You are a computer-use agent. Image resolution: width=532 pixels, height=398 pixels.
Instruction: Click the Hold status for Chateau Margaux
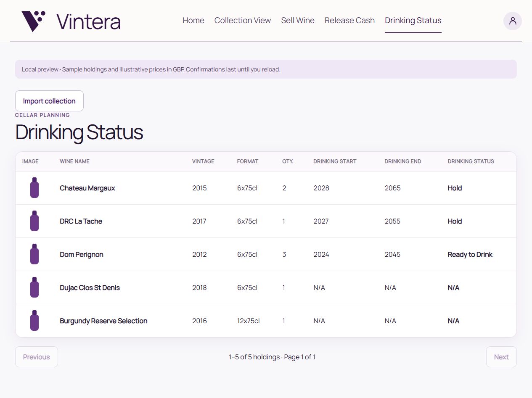coord(455,188)
